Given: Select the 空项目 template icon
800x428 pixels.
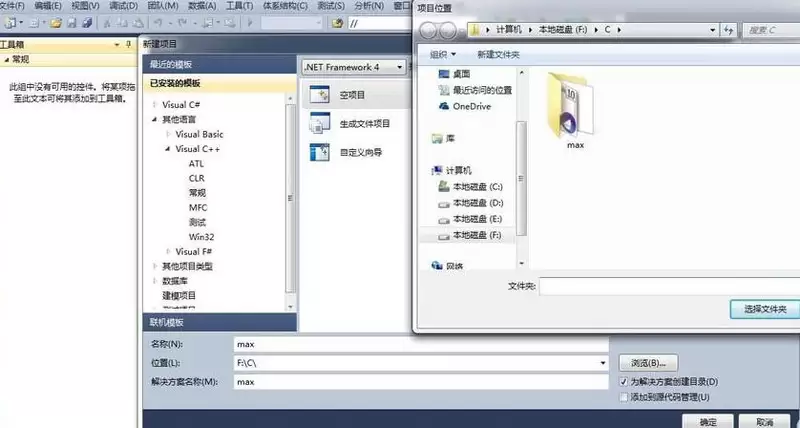Looking at the screenshot, I should [320, 95].
